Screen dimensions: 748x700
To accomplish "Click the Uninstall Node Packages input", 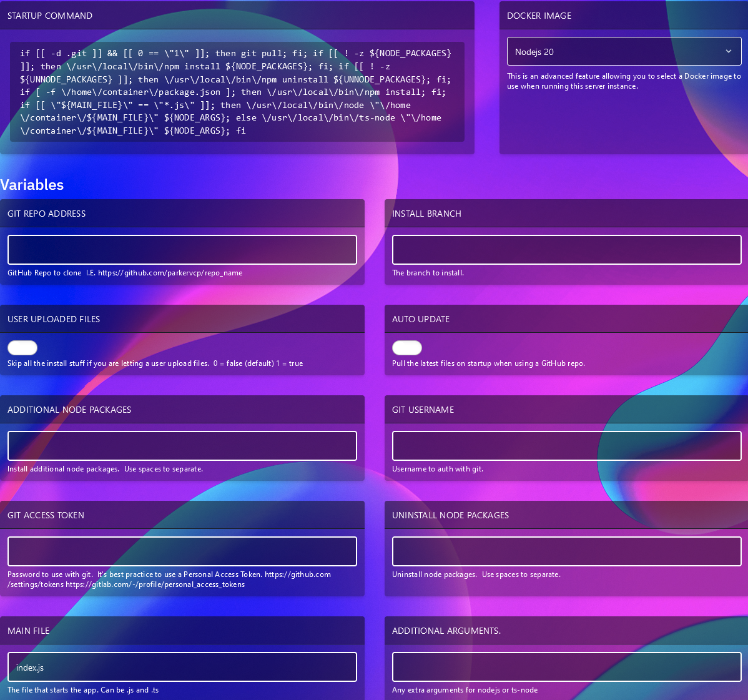I will pyautogui.click(x=566, y=551).
